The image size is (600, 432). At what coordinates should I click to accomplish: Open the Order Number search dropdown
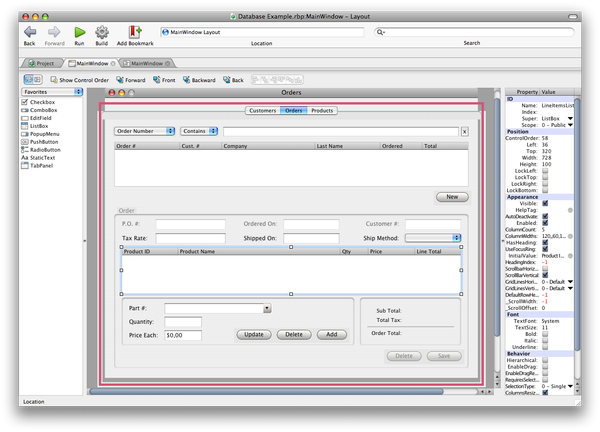pyautogui.click(x=145, y=131)
